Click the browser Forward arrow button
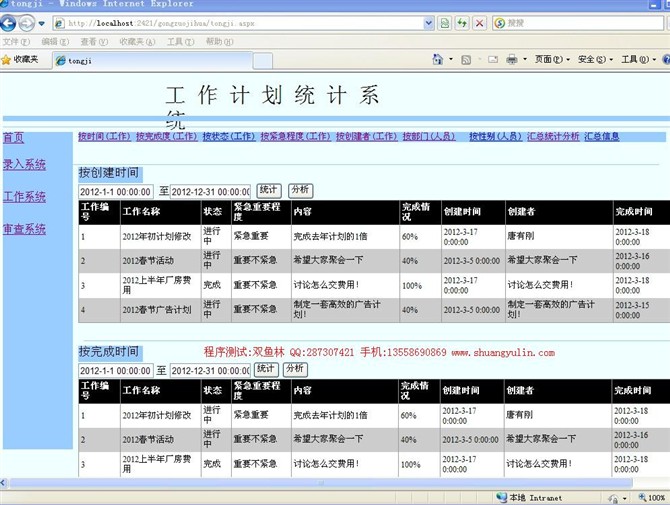The height and width of the screenshot is (505, 670). coord(26,23)
